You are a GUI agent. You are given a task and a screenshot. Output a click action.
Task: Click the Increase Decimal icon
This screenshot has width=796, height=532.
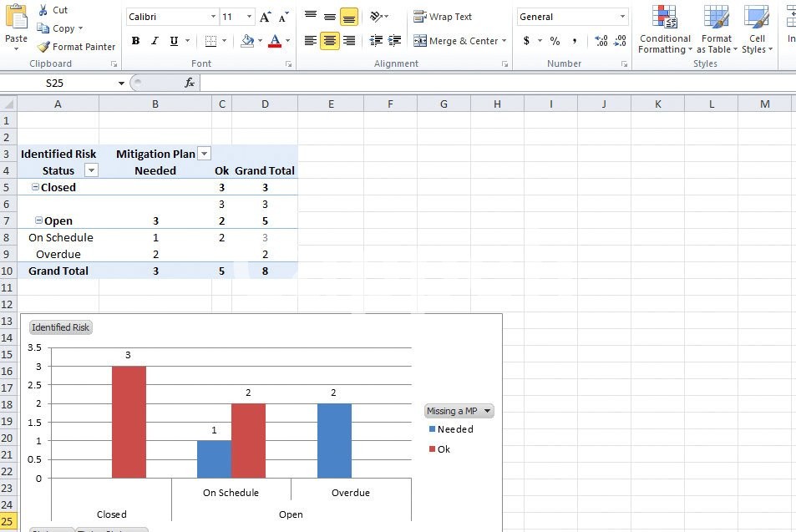point(601,41)
